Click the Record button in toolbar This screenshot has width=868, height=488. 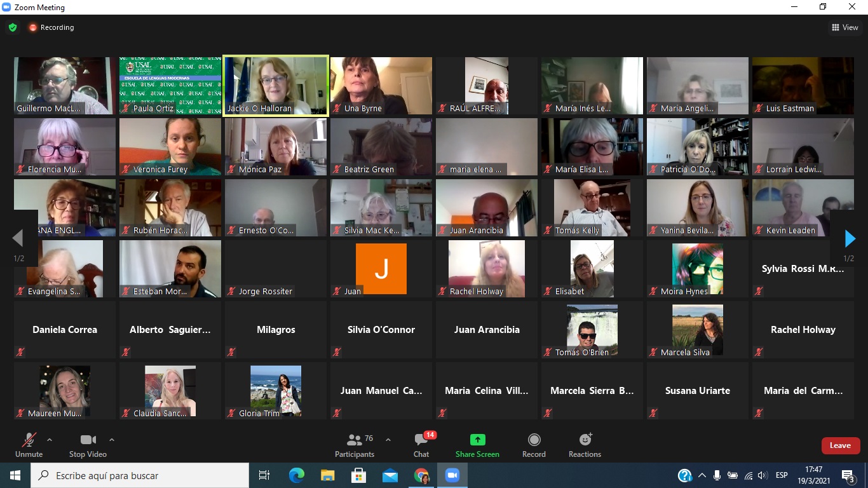534,445
